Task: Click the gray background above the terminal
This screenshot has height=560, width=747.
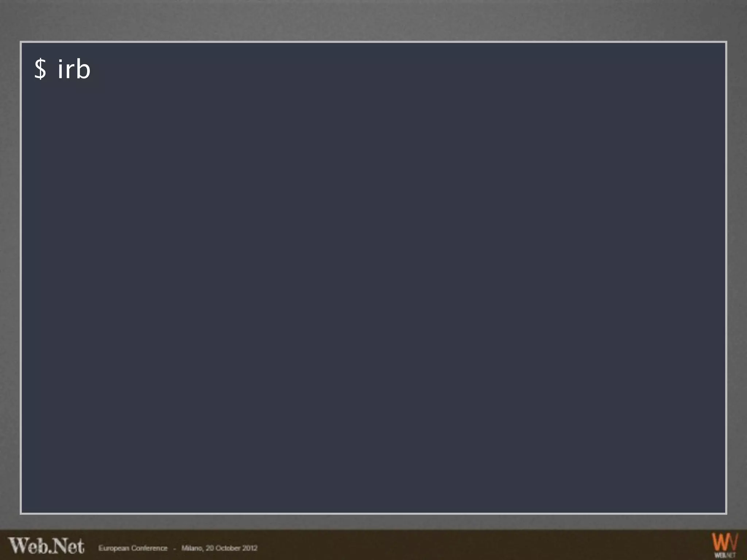Action: point(373,20)
